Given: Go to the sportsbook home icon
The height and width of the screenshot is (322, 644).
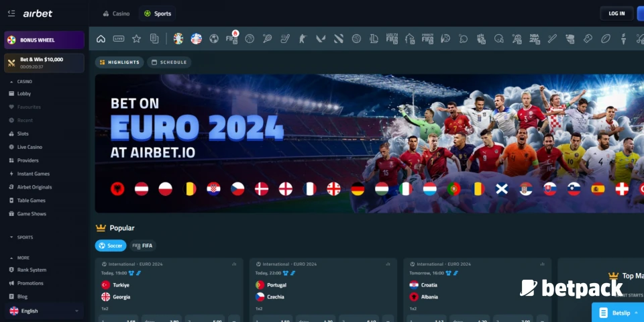Looking at the screenshot, I should tap(101, 39).
